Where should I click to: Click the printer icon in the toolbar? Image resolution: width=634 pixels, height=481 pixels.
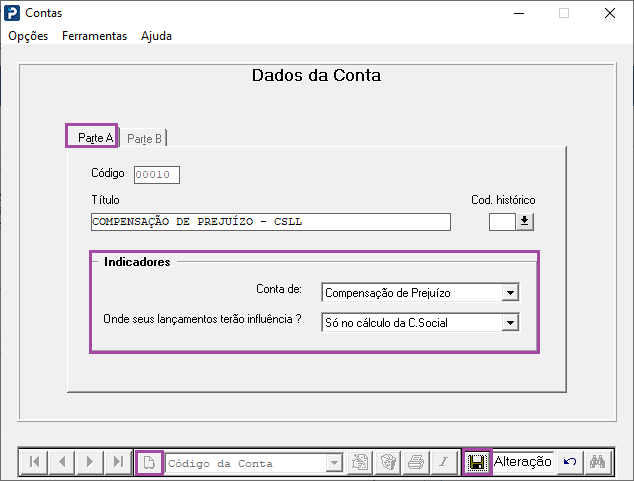pyautogui.click(x=416, y=462)
